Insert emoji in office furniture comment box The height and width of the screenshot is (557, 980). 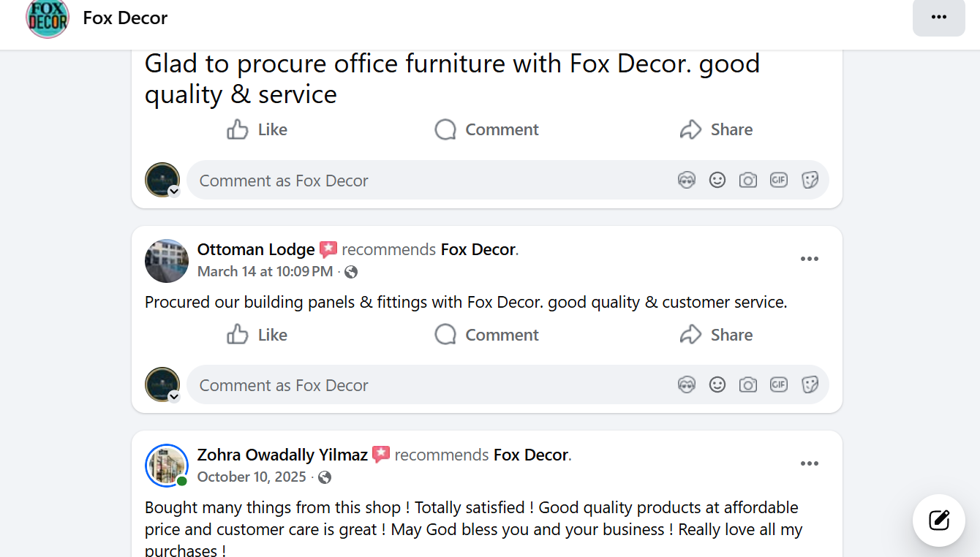point(717,180)
